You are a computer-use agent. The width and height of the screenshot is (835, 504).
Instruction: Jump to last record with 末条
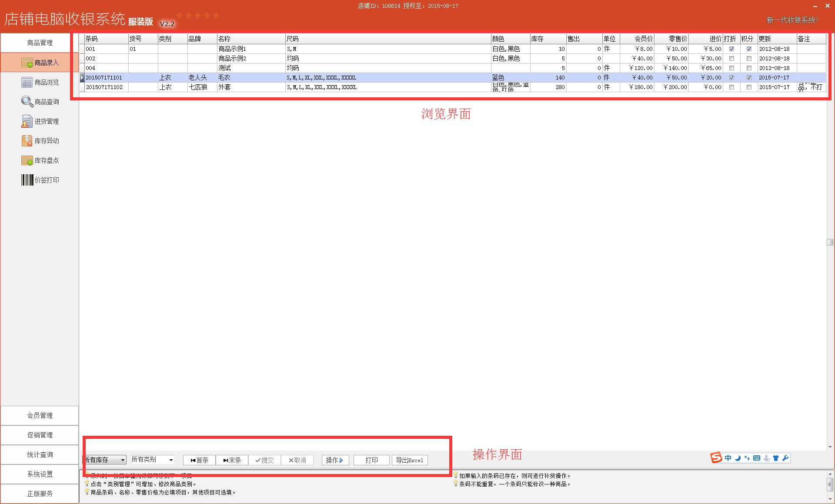pos(232,460)
